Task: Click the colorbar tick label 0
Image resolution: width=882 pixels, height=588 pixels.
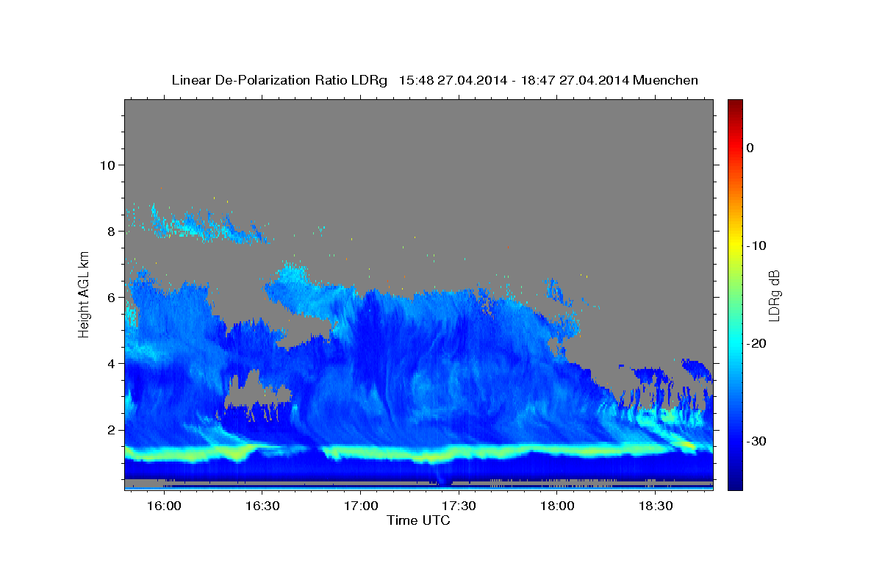Action: click(x=750, y=148)
